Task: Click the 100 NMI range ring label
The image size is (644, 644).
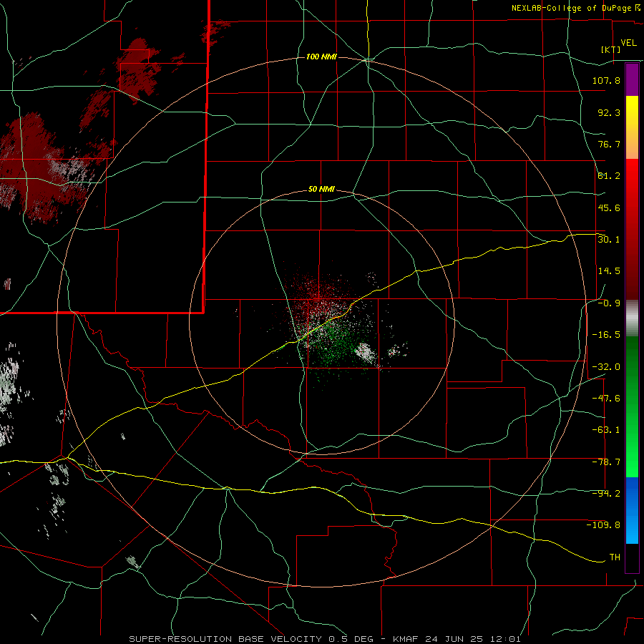Action: (321, 57)
